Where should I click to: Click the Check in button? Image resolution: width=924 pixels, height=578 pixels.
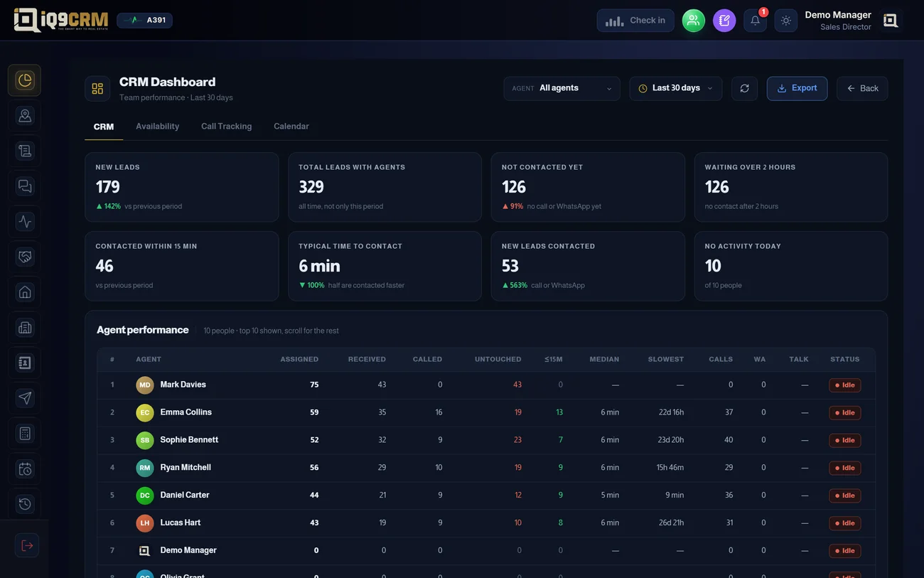tap(635, 21)
